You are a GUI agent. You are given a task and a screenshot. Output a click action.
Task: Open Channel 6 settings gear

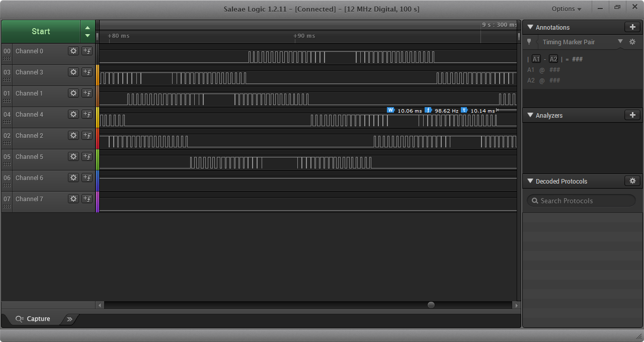click(x=73, y=178)
